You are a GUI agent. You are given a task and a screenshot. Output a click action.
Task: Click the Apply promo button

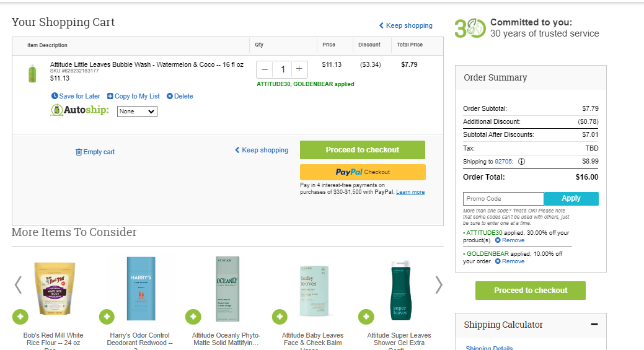pyautogui.click(x=571, y=199)
